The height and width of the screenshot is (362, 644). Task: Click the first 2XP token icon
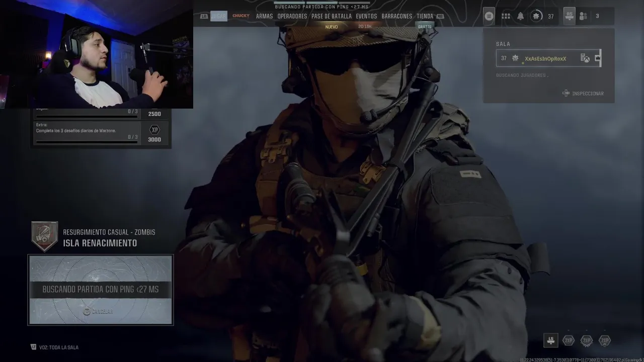coord(569,340)
